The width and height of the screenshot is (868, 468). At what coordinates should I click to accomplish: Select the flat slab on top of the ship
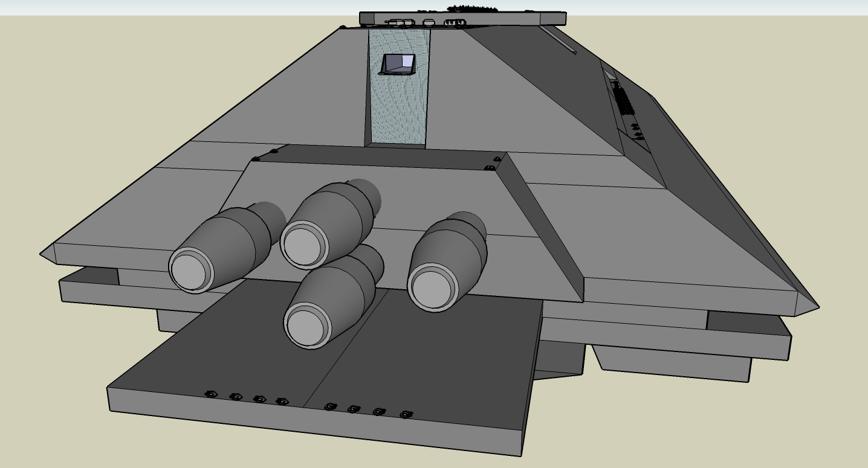[462, 18]
